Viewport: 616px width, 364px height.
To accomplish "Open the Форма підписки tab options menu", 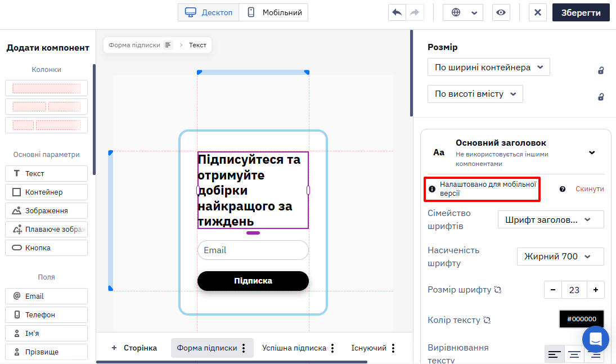I will (x=244, y=348).
